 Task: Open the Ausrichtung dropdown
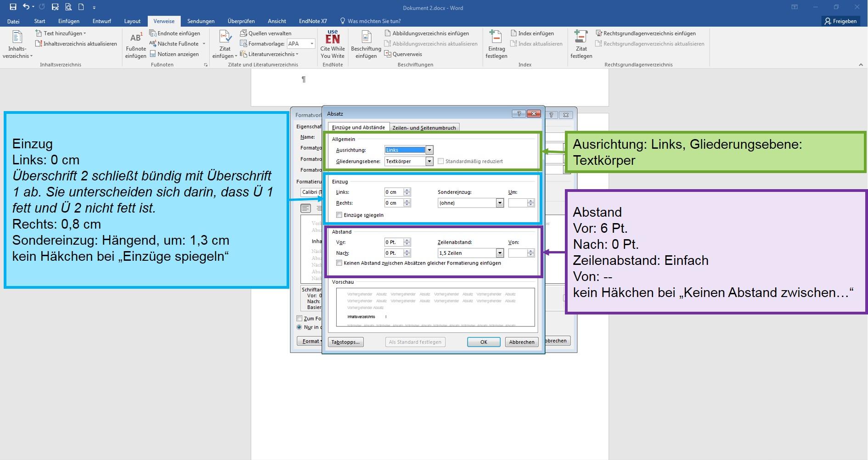pyautogui.click(x=429, y=150)
